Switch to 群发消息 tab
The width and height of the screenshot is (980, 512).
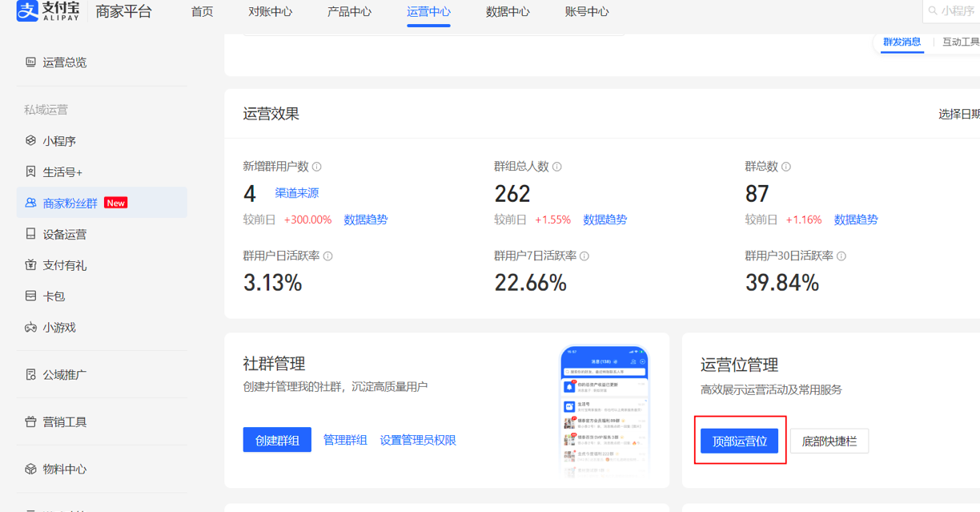pos(902,42)
